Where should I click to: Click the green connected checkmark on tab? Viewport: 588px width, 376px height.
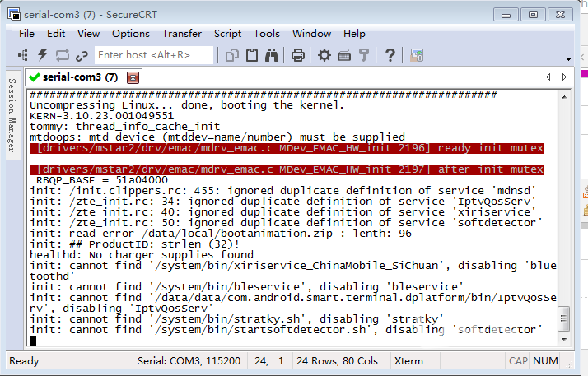pyautogui.click(x=34, y=77)
